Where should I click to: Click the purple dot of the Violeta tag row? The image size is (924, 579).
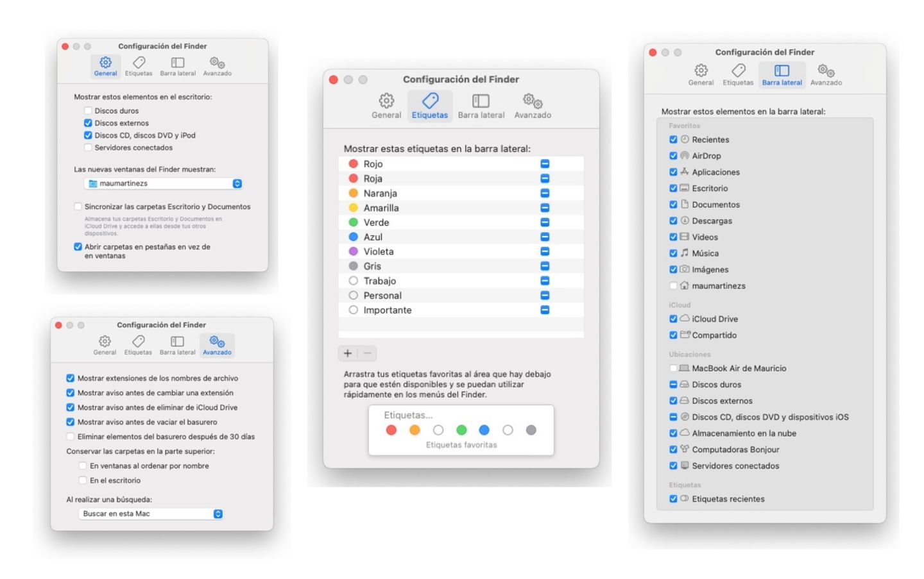coord(353,251)
